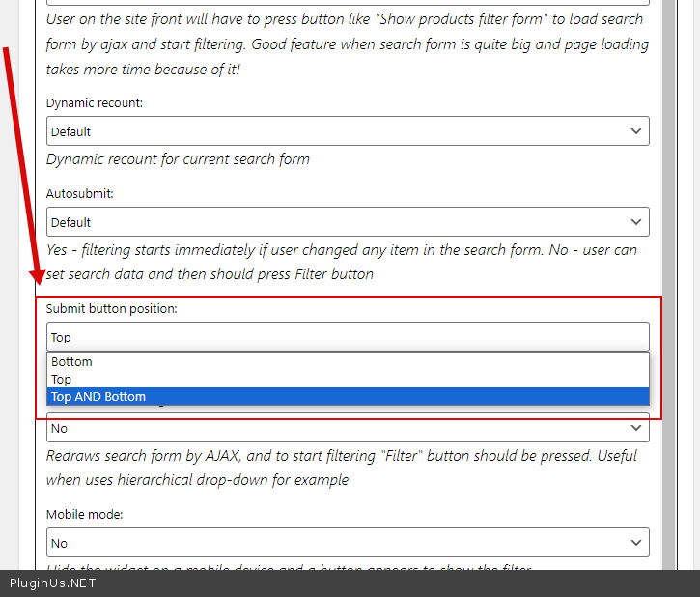This screenshot has width=700, height=597.
Task: Click the PluginUs.NET watermark text
Action: (53, 583)
